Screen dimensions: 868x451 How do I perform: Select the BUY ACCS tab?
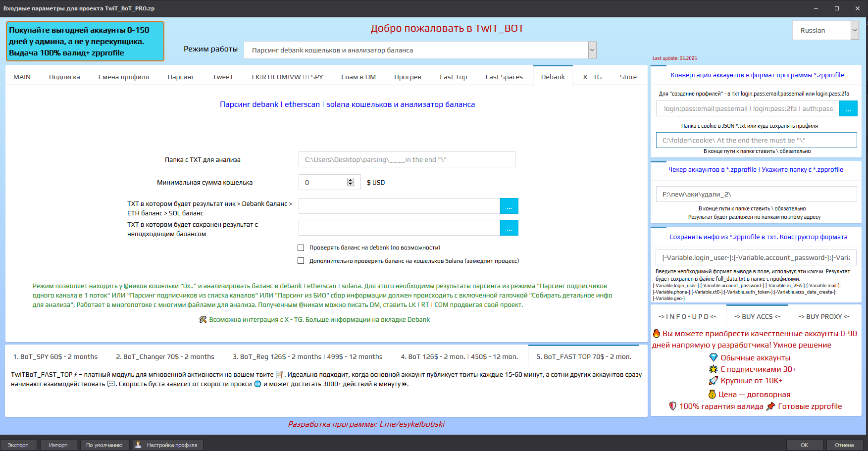(757, 316)
